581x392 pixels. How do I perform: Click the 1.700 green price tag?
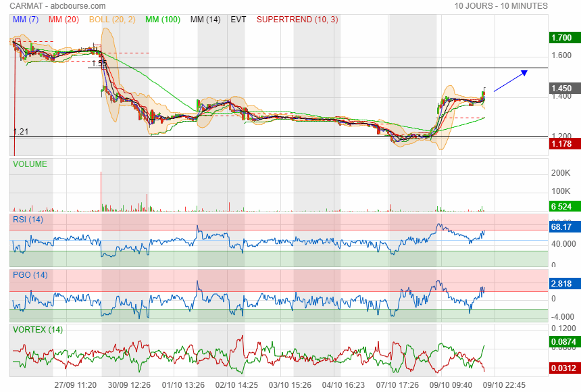coord(561,38)
